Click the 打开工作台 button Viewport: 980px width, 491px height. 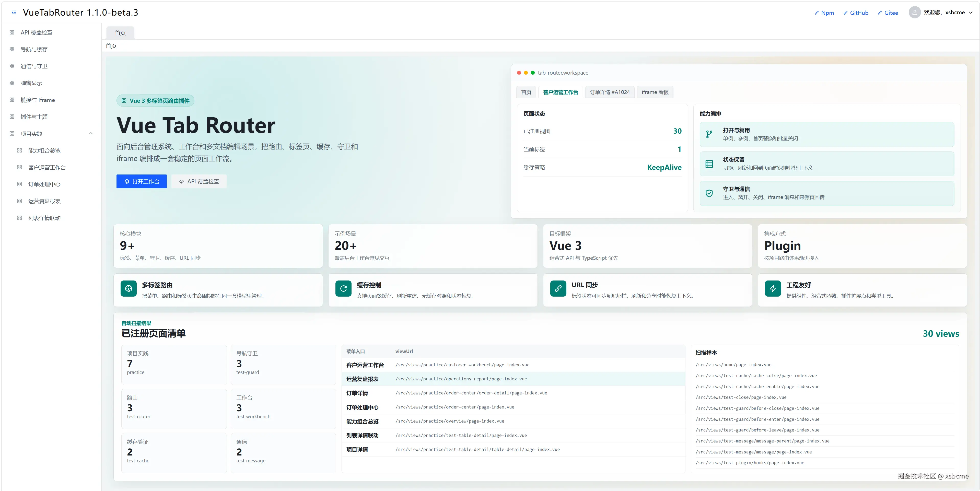click(142, 181)
